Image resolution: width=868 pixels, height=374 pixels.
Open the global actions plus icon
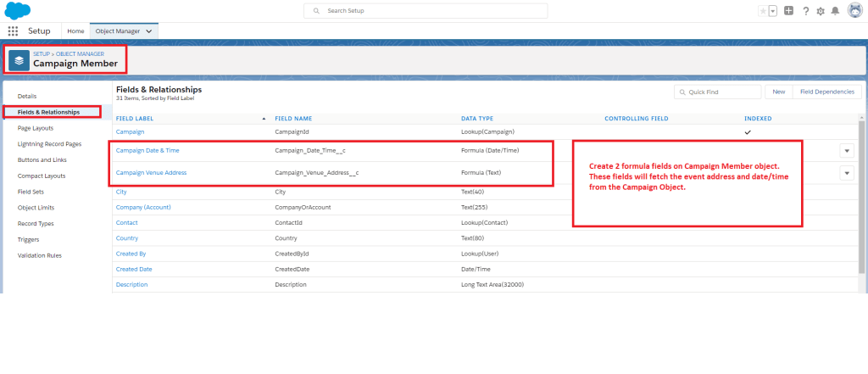[x=788, y=11]
